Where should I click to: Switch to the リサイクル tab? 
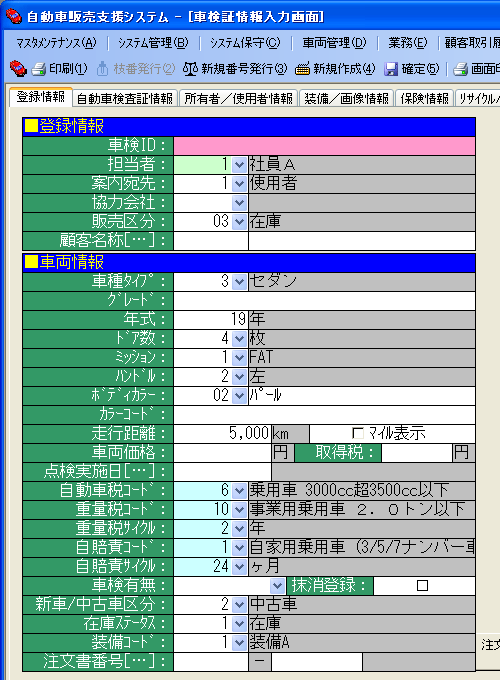click(478, 98)
